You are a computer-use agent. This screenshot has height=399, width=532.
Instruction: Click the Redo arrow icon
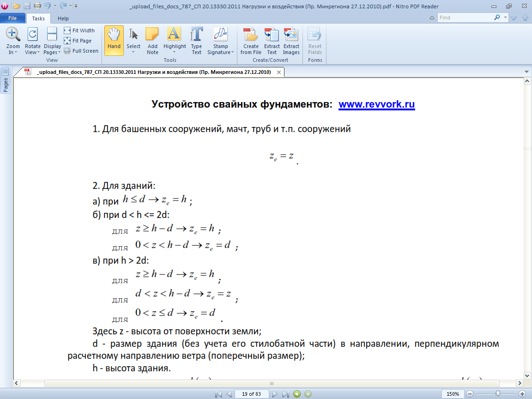(63, 6)
